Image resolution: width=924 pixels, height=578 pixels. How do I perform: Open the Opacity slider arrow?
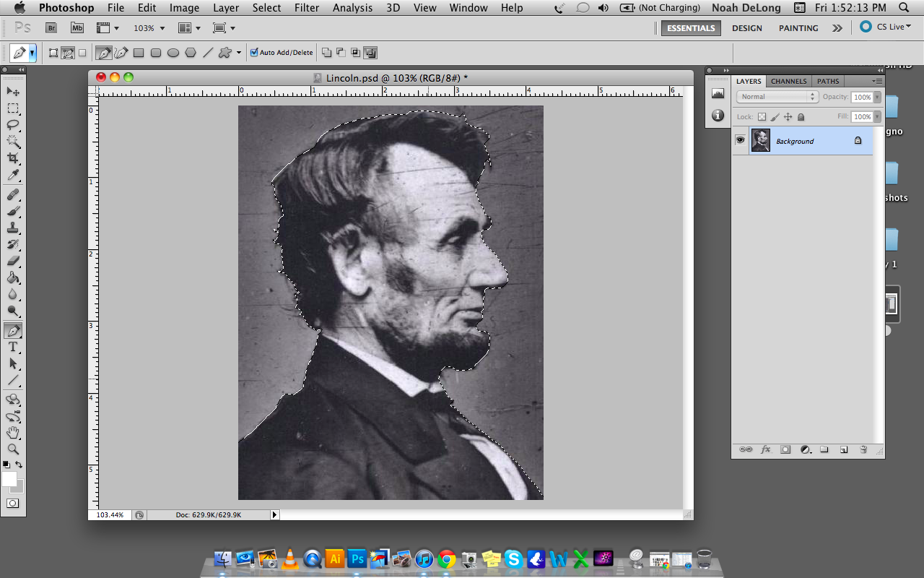(877, 97)
